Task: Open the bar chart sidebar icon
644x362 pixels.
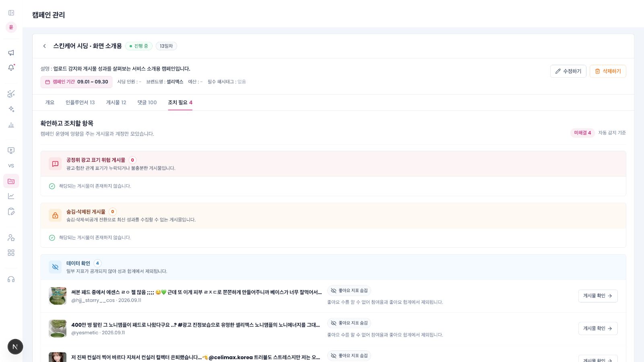Action: 11,125
